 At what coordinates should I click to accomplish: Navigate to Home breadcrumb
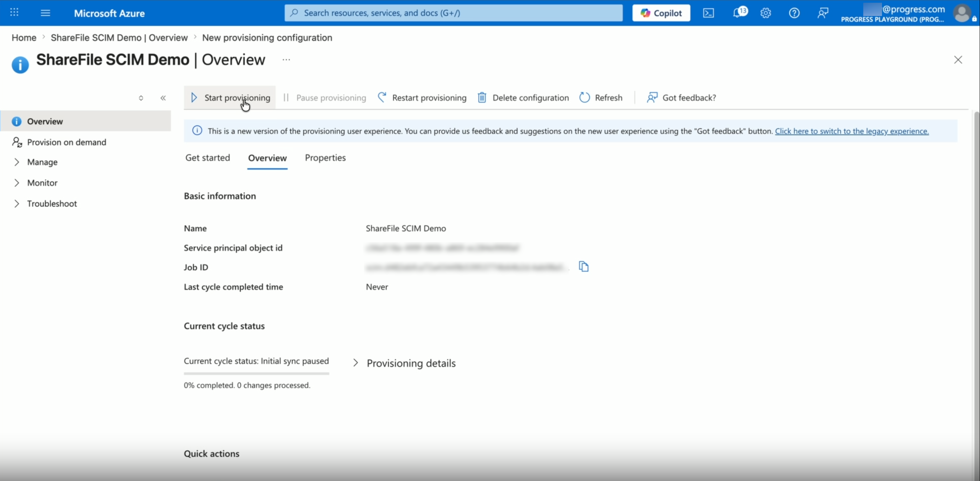point(24,38)
